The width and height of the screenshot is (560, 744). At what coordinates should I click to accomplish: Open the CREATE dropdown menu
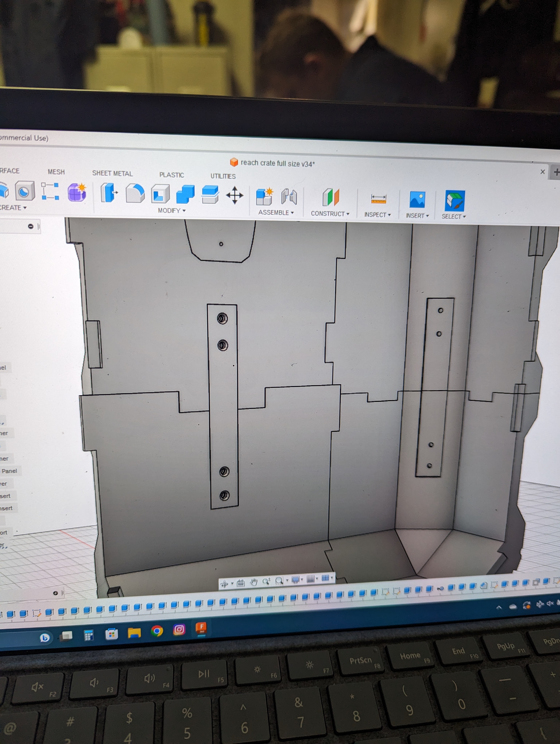click(13, 208)
